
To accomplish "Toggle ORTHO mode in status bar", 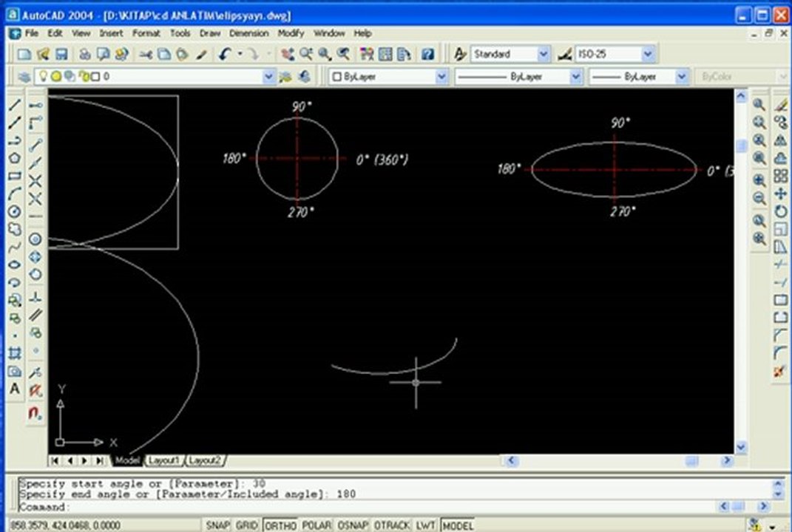I will [280, 525].
